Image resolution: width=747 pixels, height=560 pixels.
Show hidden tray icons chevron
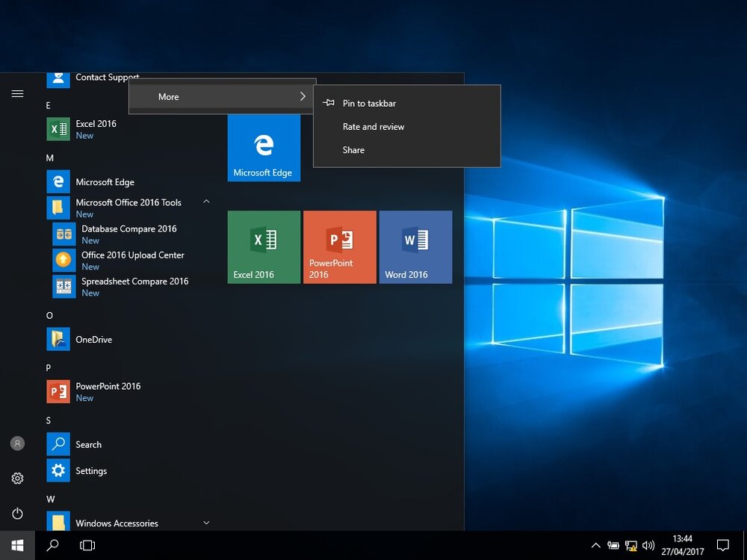(x=595, y=545)
